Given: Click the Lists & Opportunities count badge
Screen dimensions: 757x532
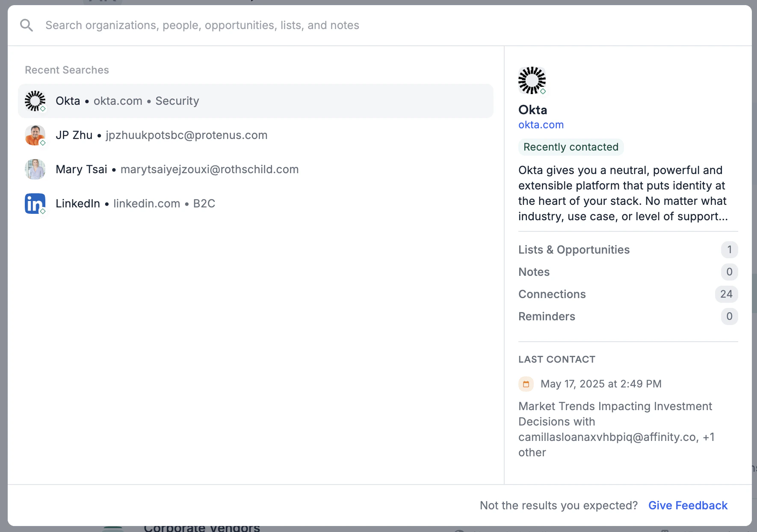Looking at the screenshot, I should coord(730,250).
